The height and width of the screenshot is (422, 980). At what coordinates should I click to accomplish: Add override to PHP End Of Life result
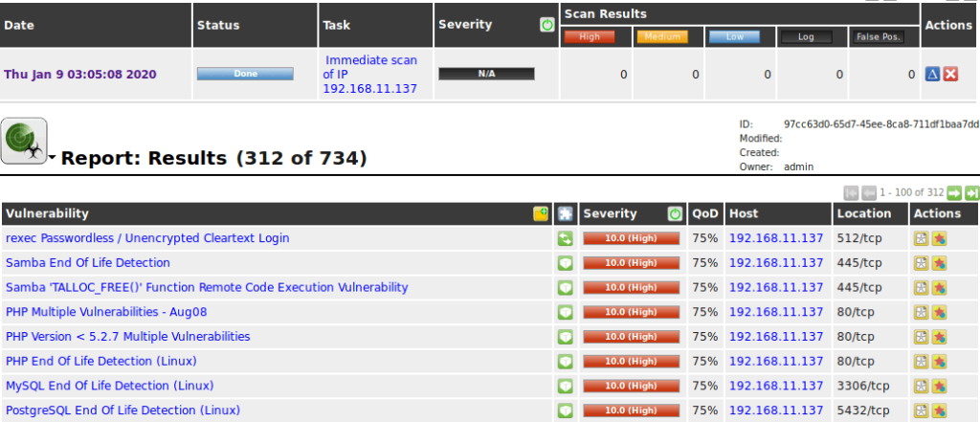tap(939, 362)
